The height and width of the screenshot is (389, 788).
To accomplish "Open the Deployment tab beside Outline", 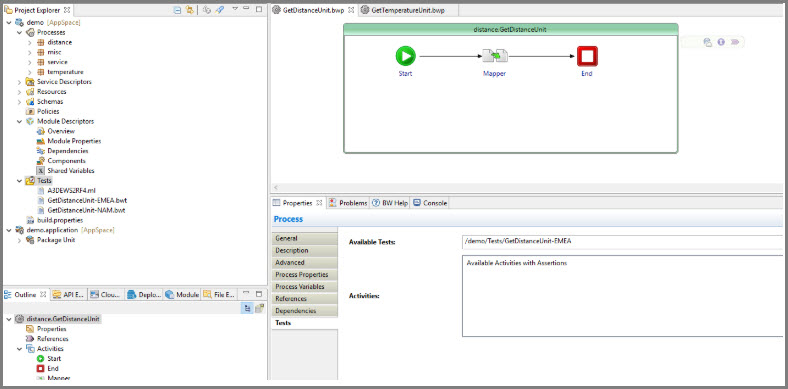I will (x=144, y=295).
